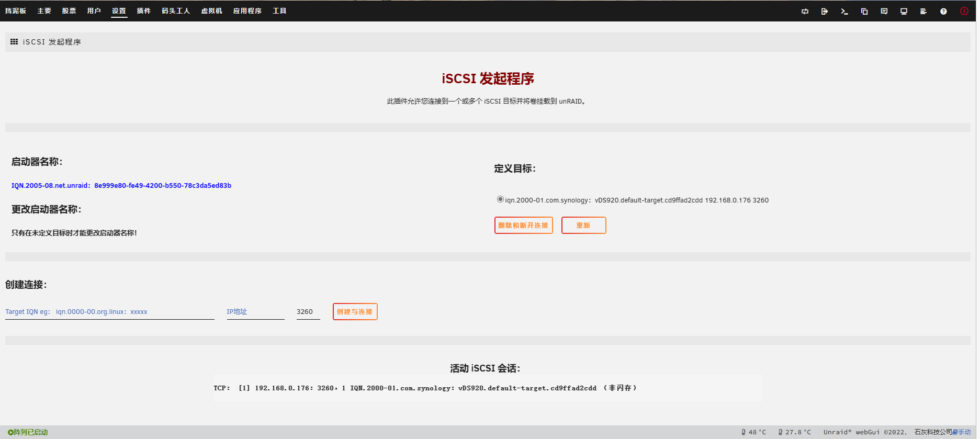
Task: Go to the 虚拟机 menu
Action: coord(211,11)
